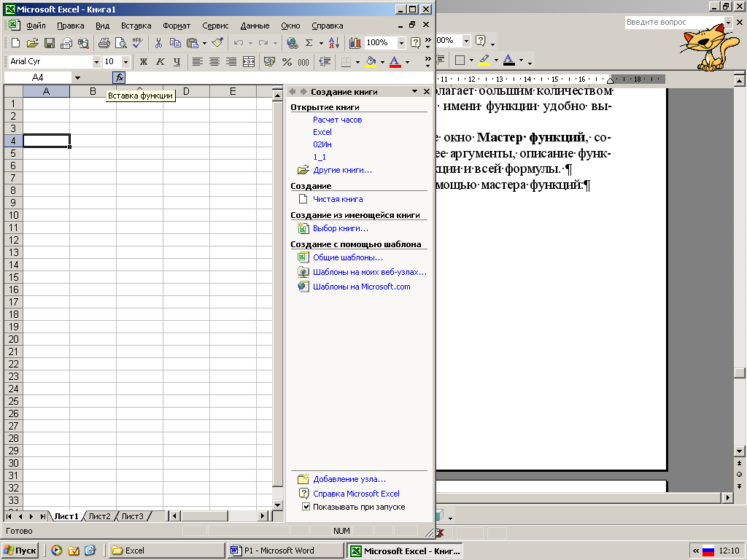This screenshot has width=747, height=560.
Task: Open the 'Создание книги' task pane dropdown menu
Action: (x=414, y=91)
